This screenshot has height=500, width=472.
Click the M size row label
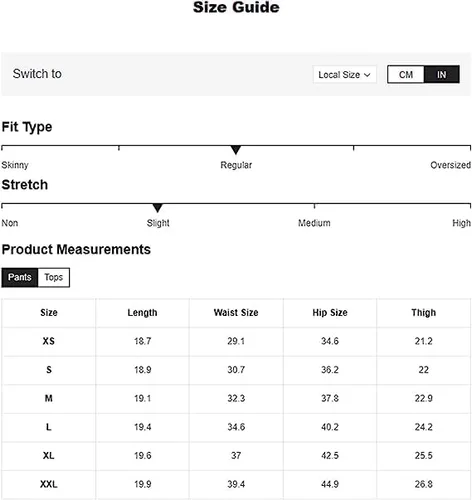tap(49, 398)
